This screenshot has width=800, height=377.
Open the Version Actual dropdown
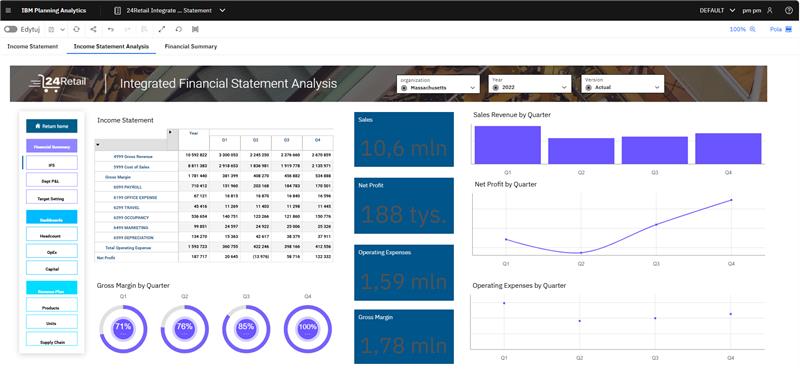622,84
